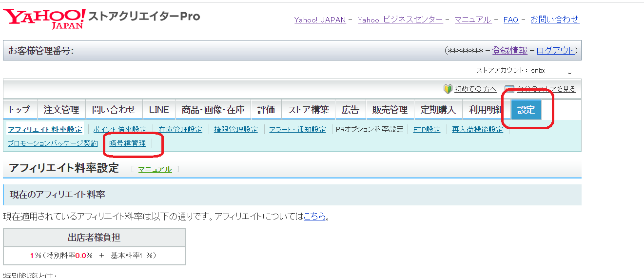Open the FAQ link in header
The width and height of the screenshot is (644, 278).
[x=511, y=20]
